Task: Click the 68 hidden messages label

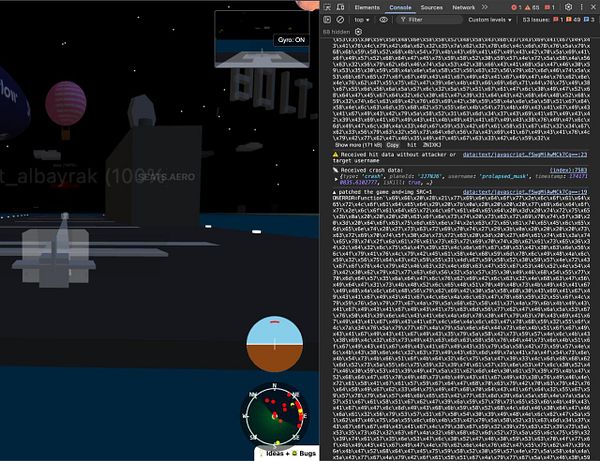Action: point(336,32)
